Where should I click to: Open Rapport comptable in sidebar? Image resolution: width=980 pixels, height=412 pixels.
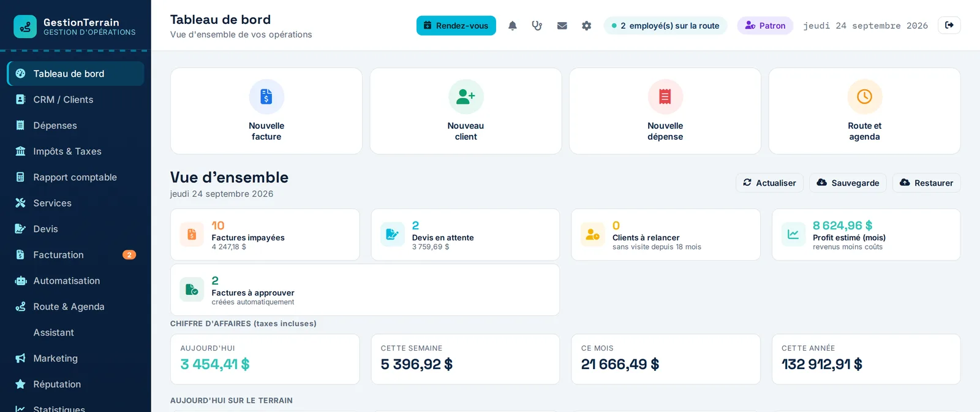pos(76,177)
